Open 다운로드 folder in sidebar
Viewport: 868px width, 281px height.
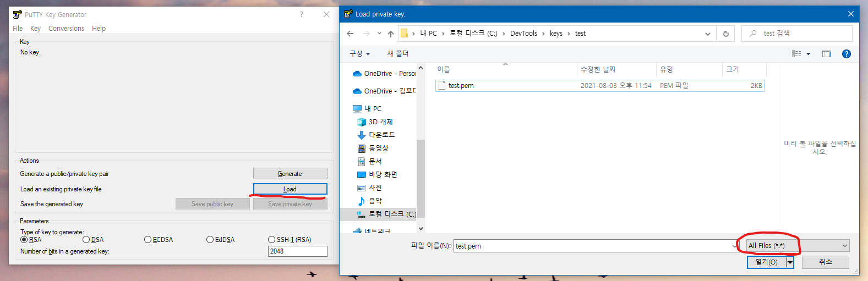pos(376,135)
